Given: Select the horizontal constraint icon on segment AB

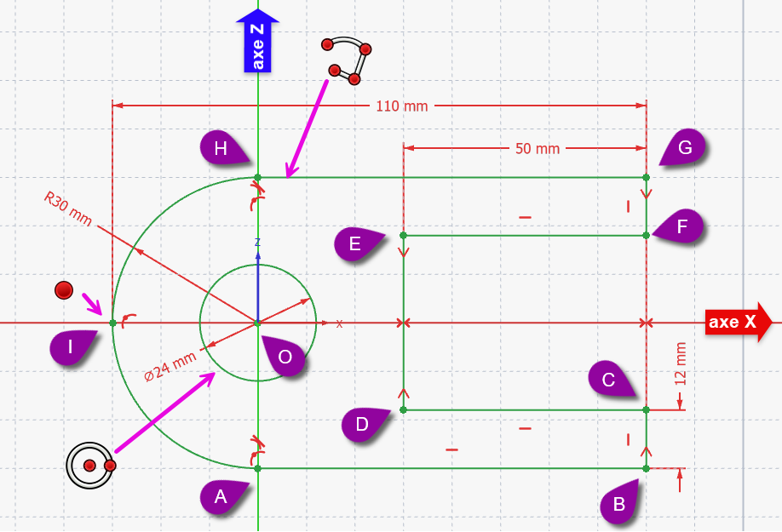Looking at the screenshot, I should click(452, 449).
